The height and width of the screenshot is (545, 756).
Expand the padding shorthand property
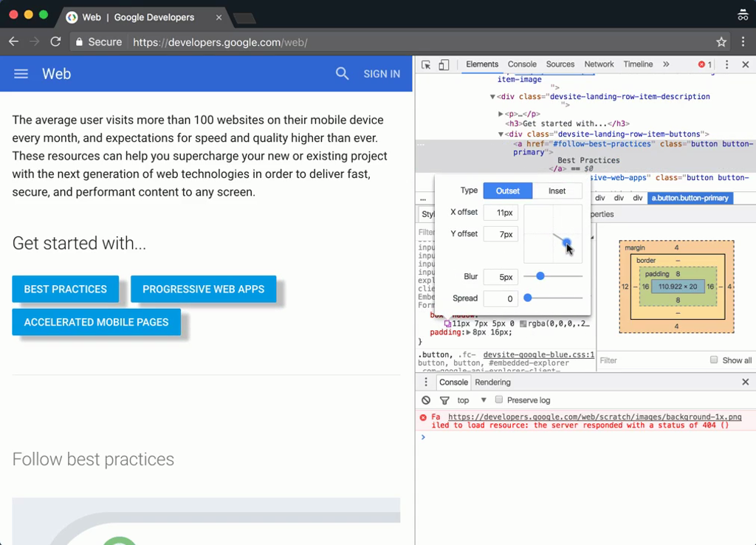[468, 332]
